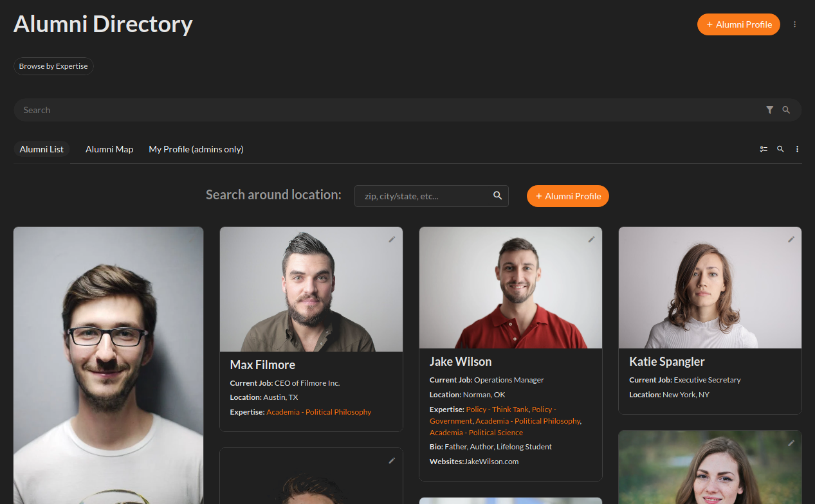Open Jake Wilson's Academia - Political Philosophy link
Viewport: 815px width, 504px height.
[528, 421]
